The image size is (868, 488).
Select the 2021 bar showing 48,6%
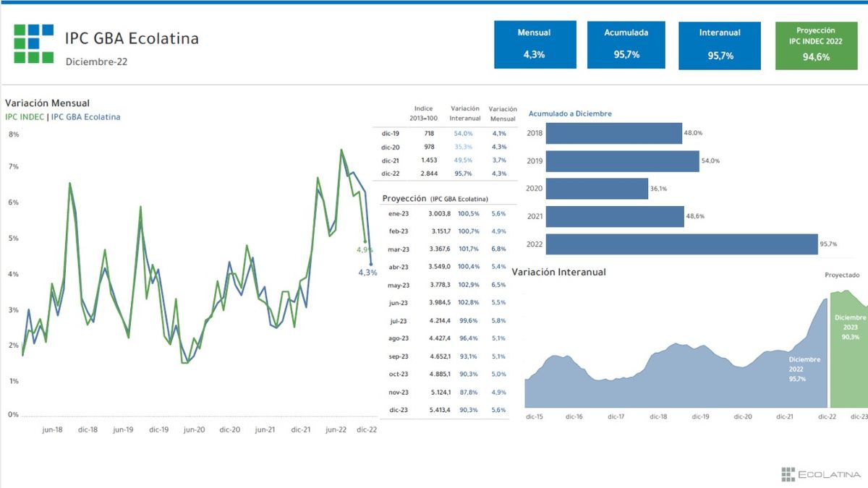[615, 216]
